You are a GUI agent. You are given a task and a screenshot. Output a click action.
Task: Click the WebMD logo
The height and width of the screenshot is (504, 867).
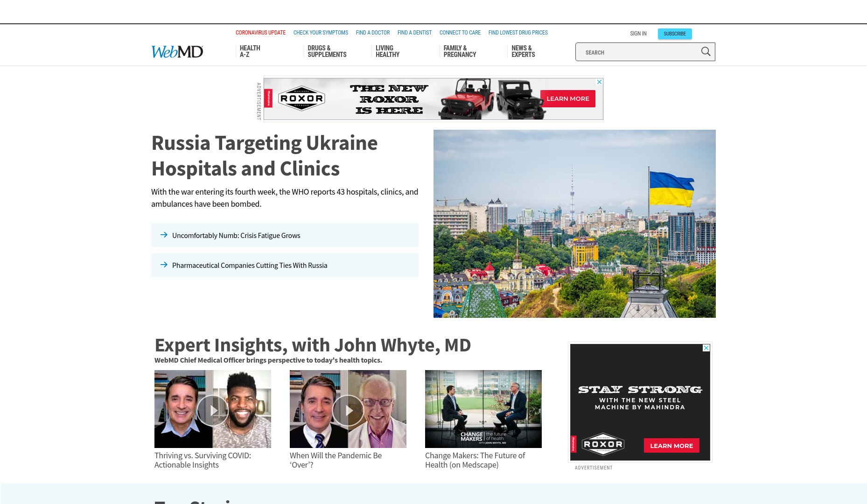point(177,51)
